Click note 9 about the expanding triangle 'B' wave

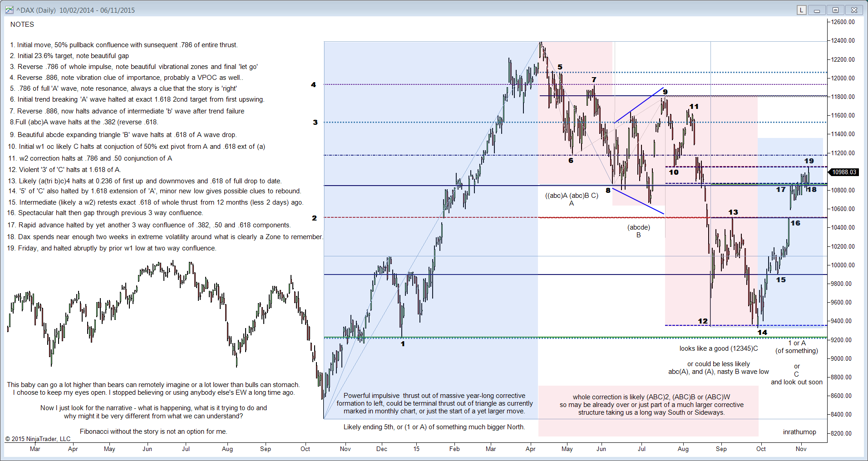click(x=123, y=135)
